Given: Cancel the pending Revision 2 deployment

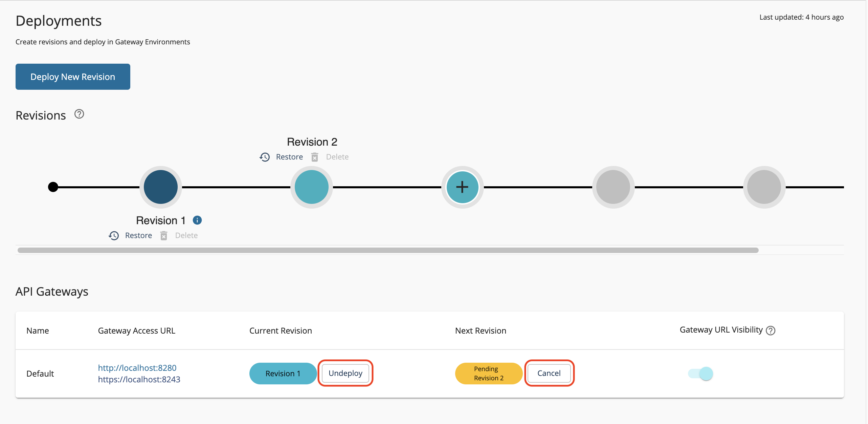Looking at the screenshot, I should [549, 373].
